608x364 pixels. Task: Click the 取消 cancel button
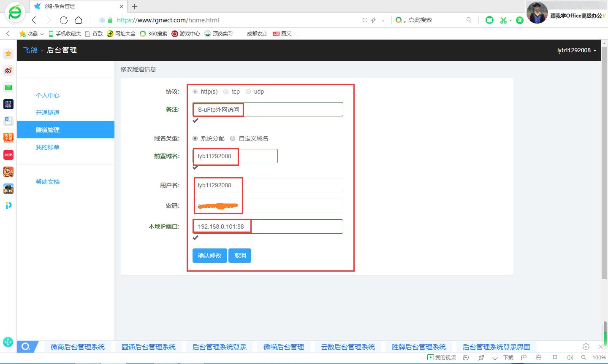[239, 255]
